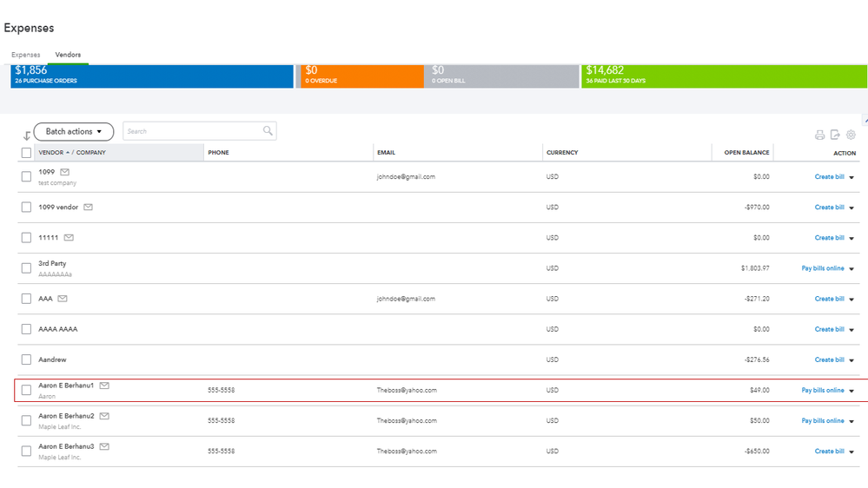Select the Vendors tab

(x=68, y=55)
